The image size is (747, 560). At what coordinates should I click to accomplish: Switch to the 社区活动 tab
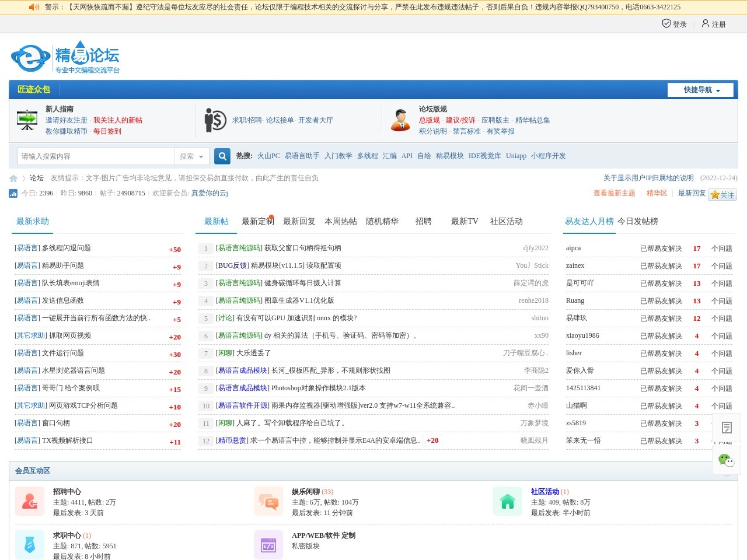click(x=507, y=222)
